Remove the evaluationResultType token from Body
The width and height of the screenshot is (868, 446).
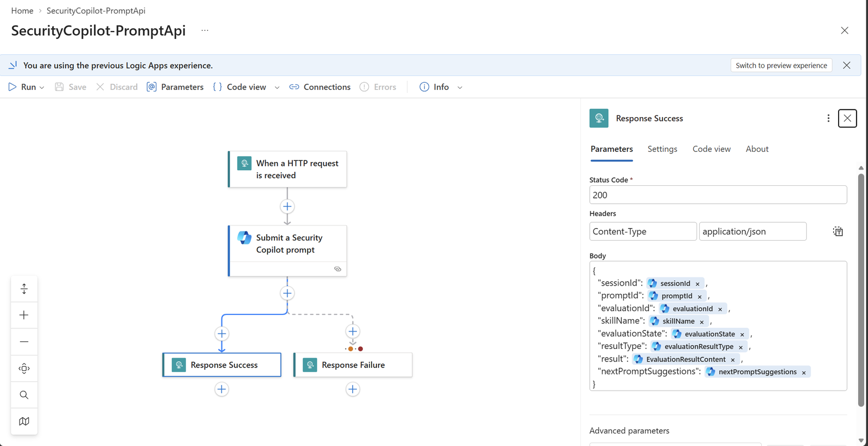[741, 347]
